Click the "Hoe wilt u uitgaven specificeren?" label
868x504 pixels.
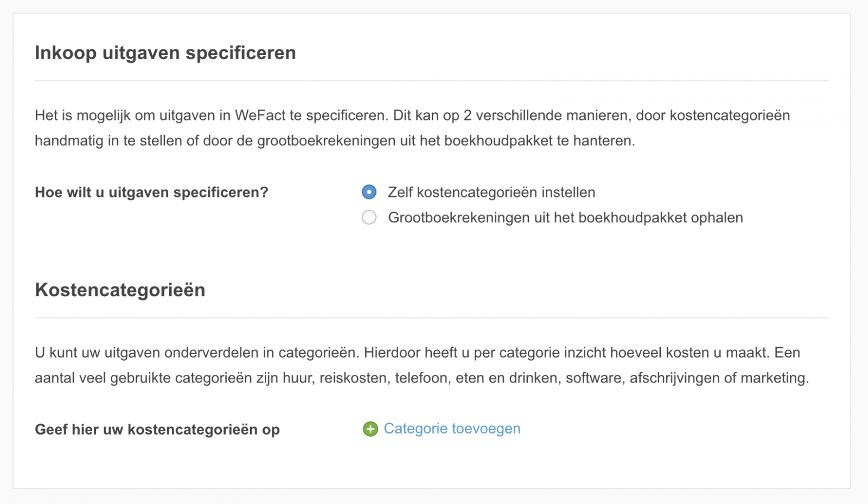(151, 192)
